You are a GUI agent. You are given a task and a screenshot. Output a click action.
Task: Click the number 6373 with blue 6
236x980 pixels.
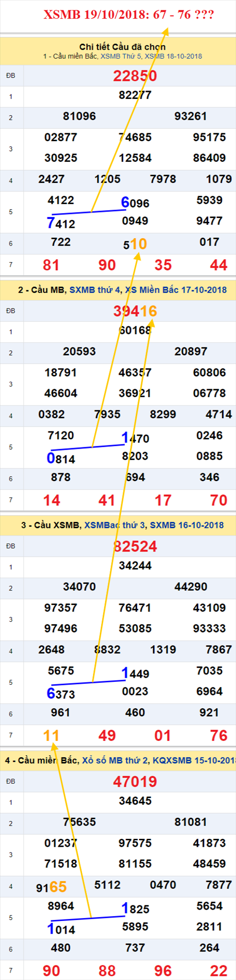pos(61,693)
